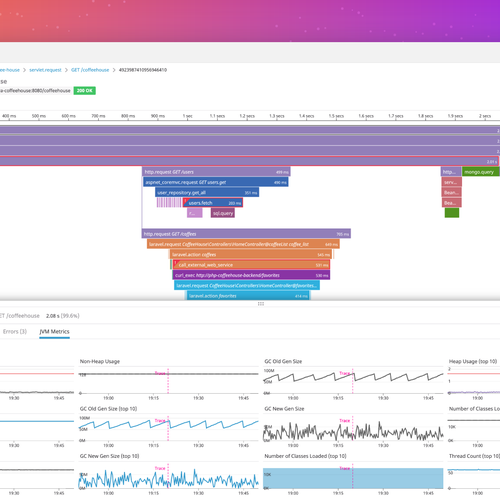Open the GET /coffeehouse breadcrumb link
Viewport: 500px width, 500px height.
pos(90,70)
